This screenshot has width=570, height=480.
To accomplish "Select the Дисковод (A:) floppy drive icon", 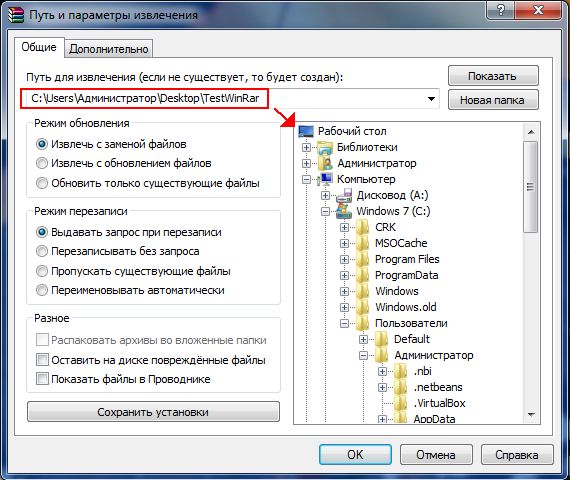I will point(344,195).
